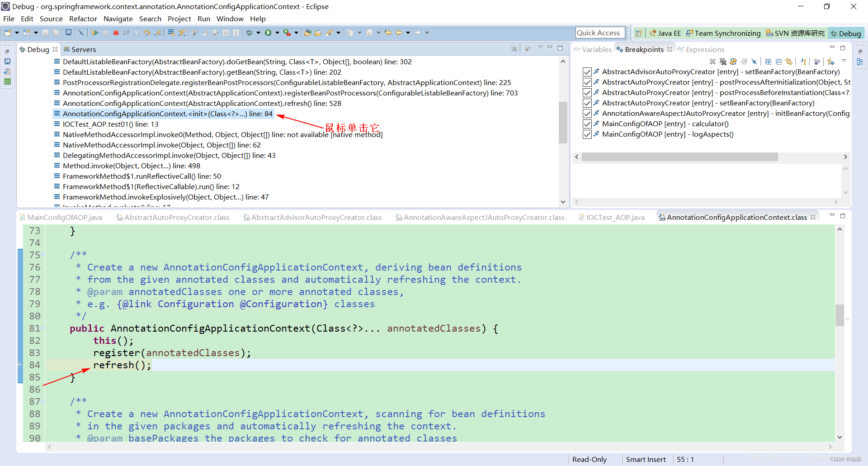Remove all breakpoints with double X icon
This screenshot has height=466, width=868.
click(x=723, y=62)
